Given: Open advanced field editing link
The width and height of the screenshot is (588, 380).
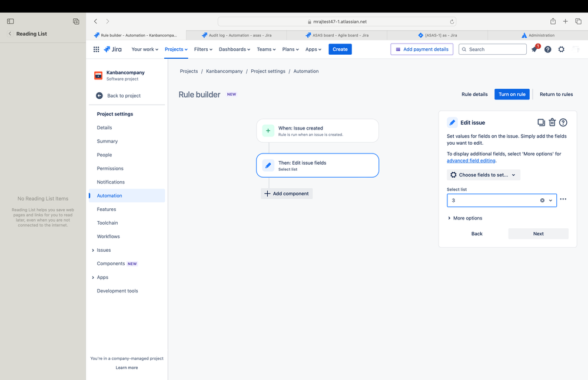Looking at the screenshot, I should coord(471,161).
